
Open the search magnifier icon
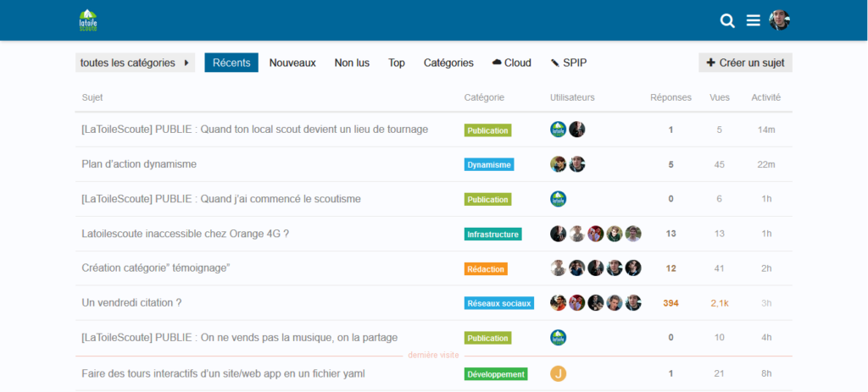(x=727, y=21)
